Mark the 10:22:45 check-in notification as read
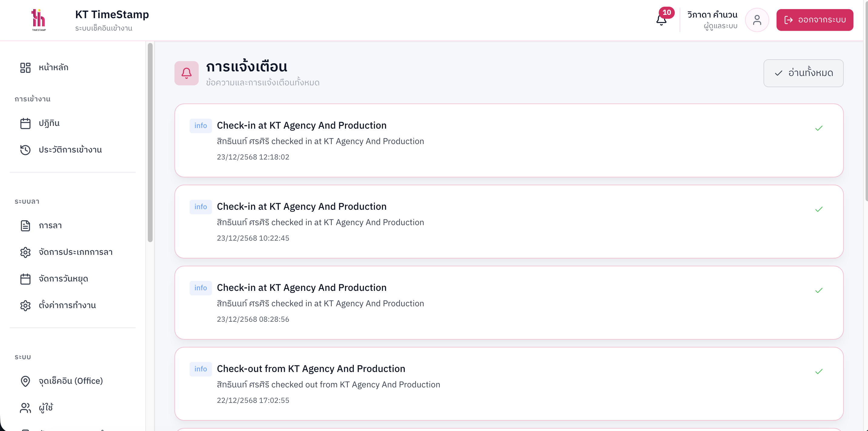 point(819,209)
